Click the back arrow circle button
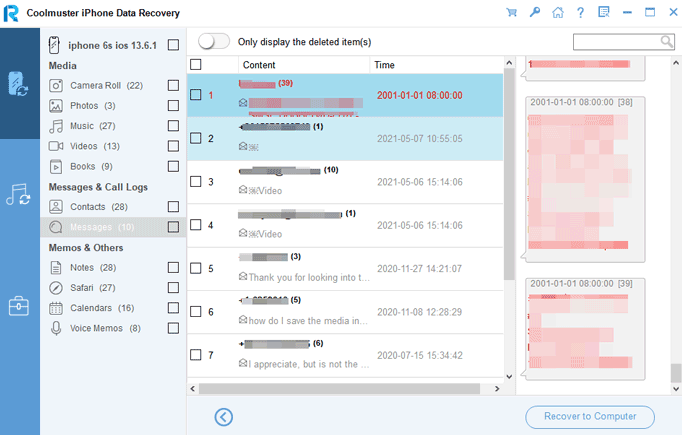Viewport: 682px width, 435px height. tap(224, 417)
